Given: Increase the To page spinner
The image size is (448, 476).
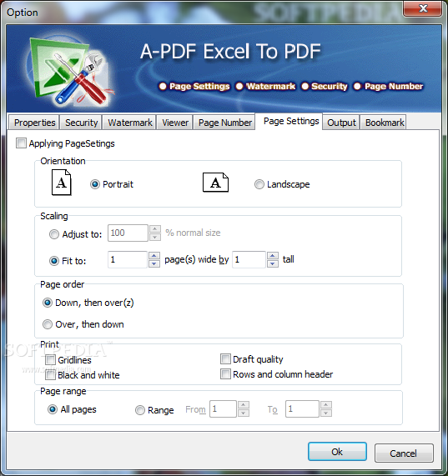Looking at the screenshot, I should 326,405.
